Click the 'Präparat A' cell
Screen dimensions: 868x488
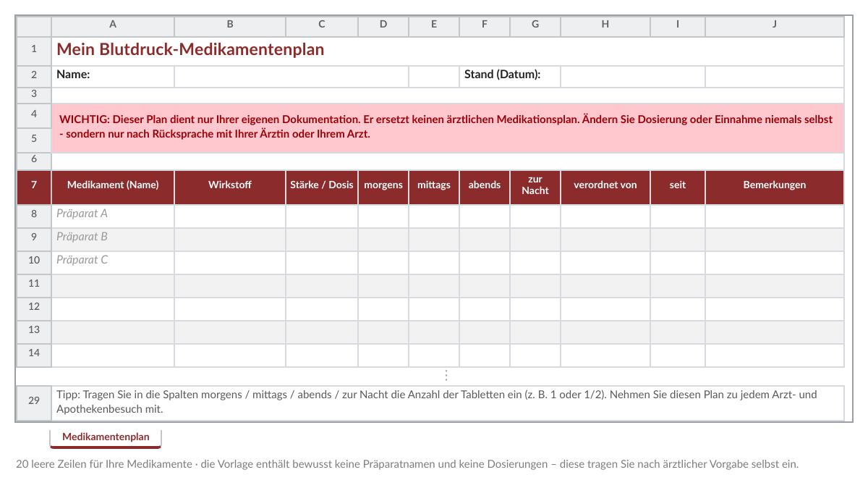tap(113, 215)
